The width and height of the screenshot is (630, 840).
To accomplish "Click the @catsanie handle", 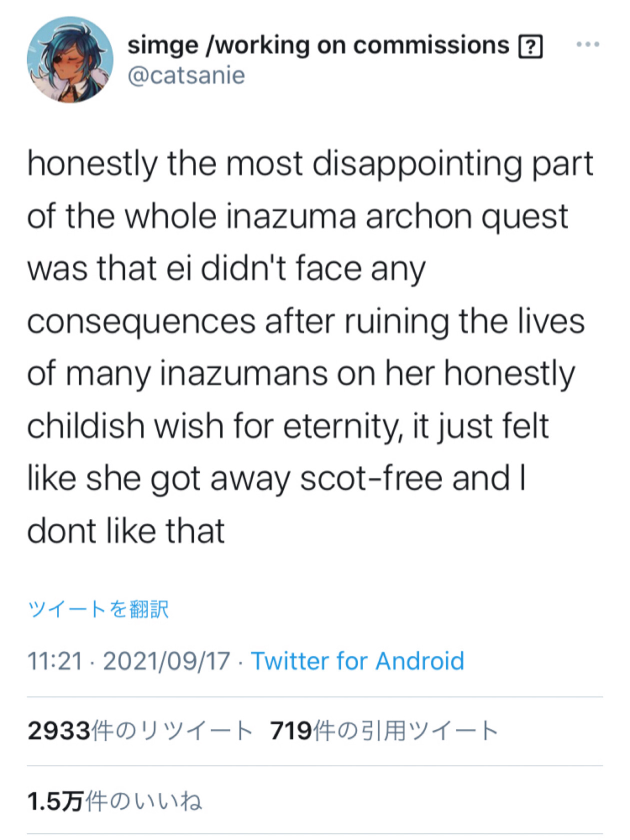I will coord(186,75).
